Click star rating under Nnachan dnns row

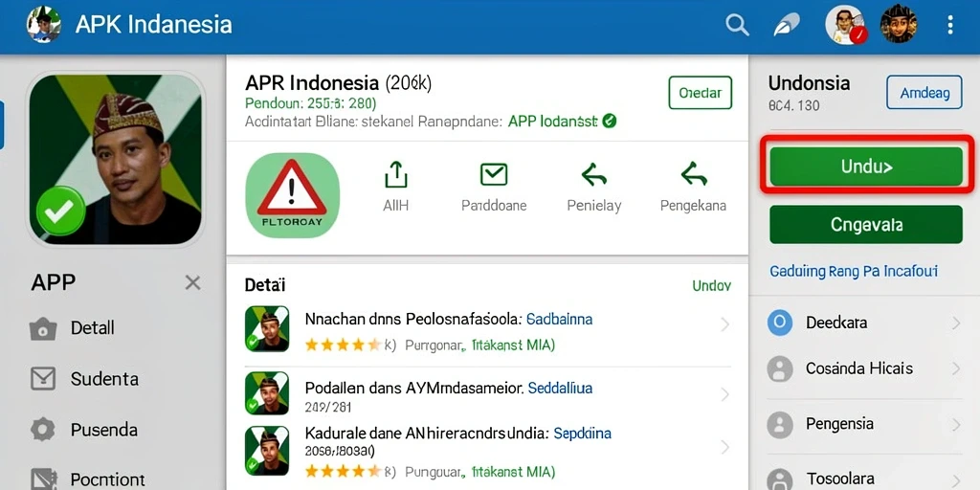coord(342,345)
